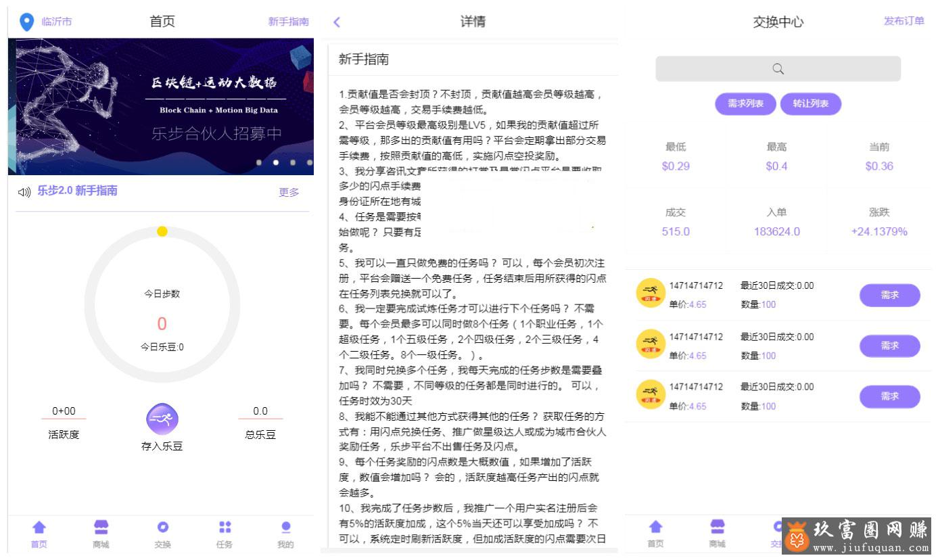The height and width of the screenshot is (560, 938).
Task: Switch to the 转让列表 list
Action: 810,103
